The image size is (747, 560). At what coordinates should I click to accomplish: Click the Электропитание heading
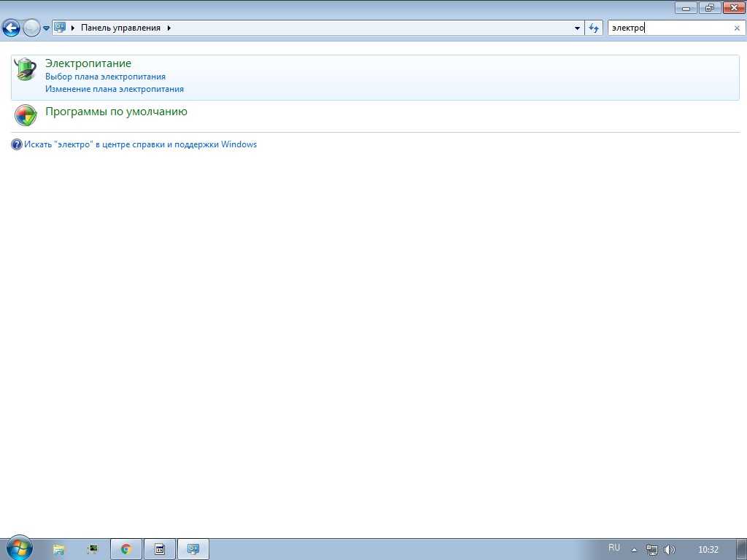click(88, 63)
